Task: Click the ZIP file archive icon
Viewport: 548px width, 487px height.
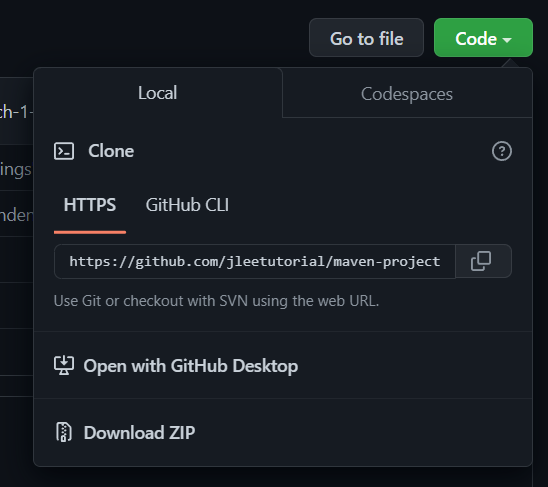Action: [x=64, y=432]
